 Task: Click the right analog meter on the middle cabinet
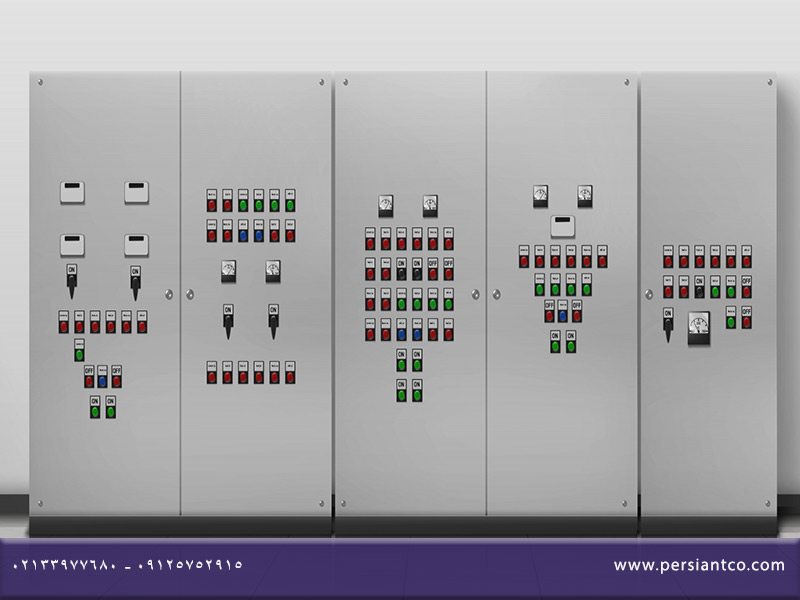(430, 206)
